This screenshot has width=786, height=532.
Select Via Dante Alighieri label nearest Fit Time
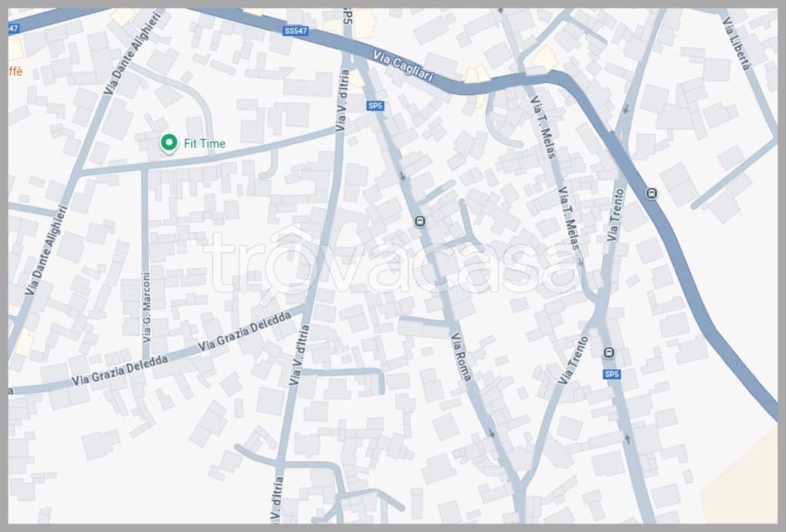click(x=134, y=53)
